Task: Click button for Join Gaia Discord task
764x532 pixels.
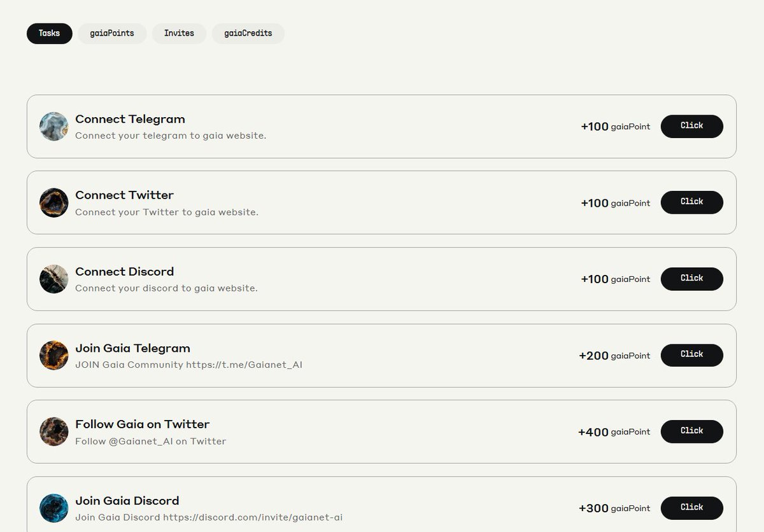Action: 692,508
